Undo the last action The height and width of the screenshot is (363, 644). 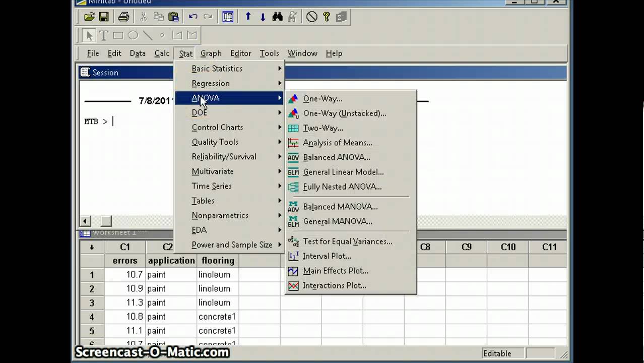(x=193, y=17)
